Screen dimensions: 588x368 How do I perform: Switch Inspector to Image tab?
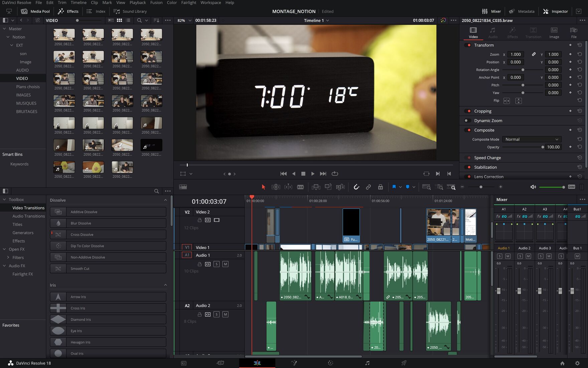pyautogui.click(x=554, y=33)
